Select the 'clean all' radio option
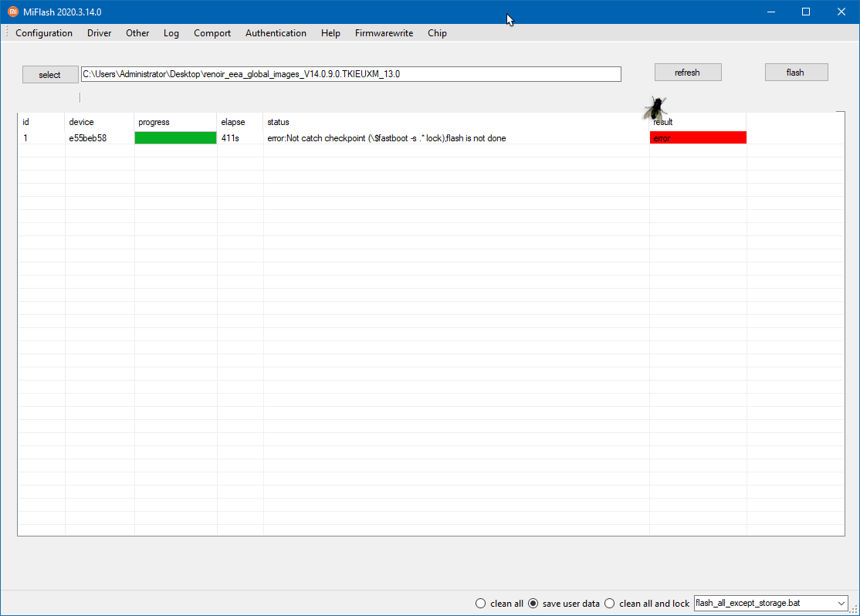Image resolution: width=860 pixels, height=616 pixels. 481,603
